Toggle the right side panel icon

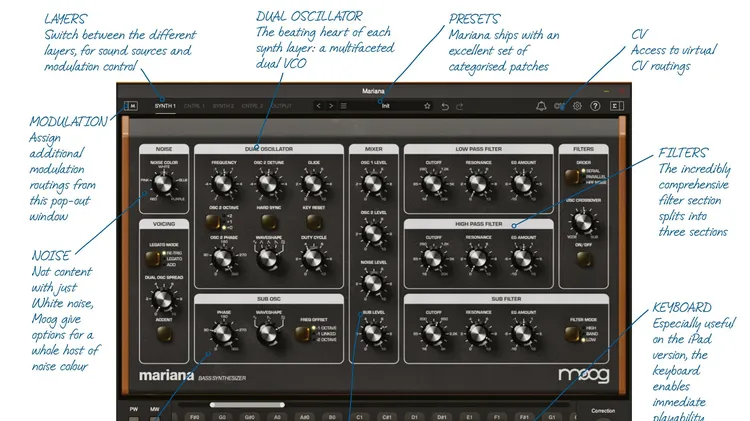click(617, 106)
